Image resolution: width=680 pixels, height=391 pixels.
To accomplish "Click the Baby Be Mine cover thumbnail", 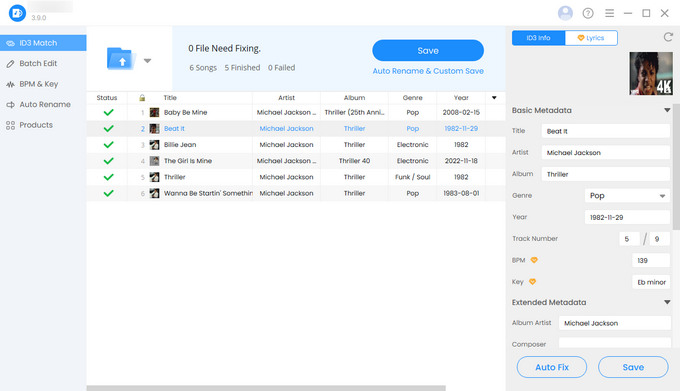I will pos(154,112).
